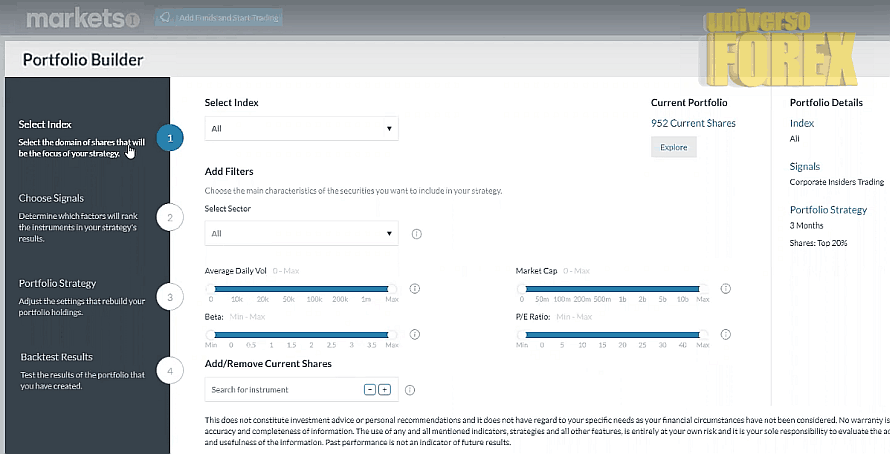
Task: Go to the Choose Signals step
Action: tap(51, 198)
